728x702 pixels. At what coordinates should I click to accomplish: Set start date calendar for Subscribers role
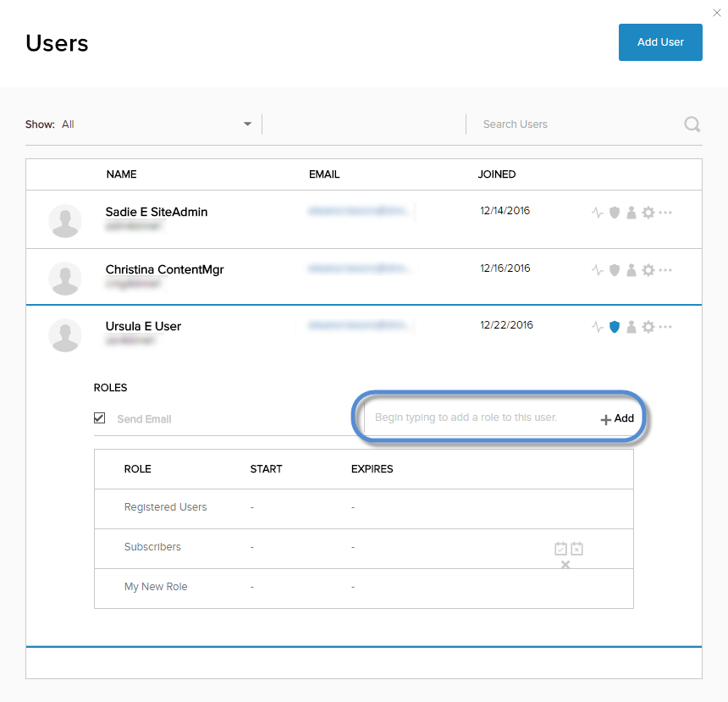point(560,549)
